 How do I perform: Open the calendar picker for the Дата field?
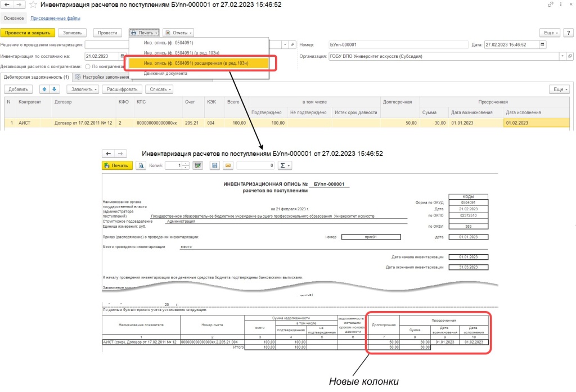[542, 45]
